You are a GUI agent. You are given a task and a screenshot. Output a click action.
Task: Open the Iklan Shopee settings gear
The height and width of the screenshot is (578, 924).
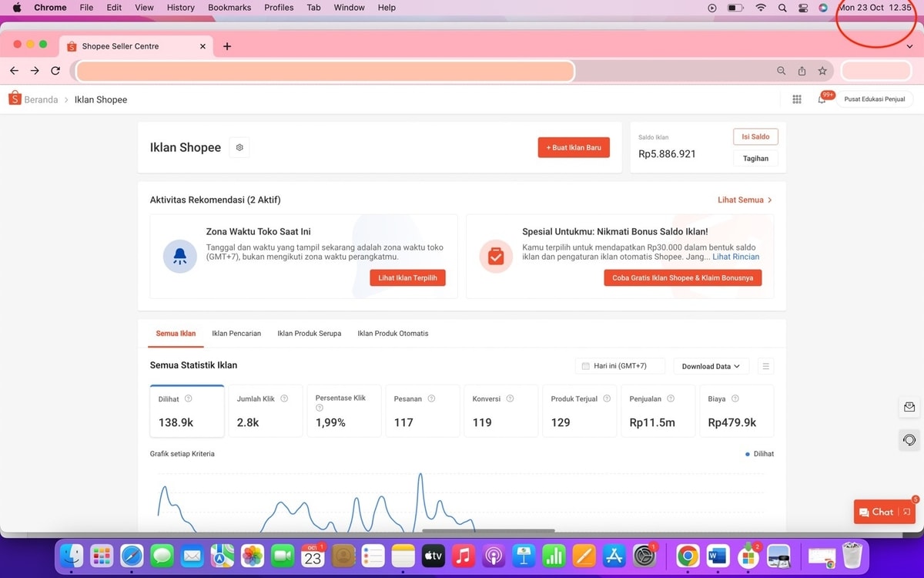tap(239, 147)
